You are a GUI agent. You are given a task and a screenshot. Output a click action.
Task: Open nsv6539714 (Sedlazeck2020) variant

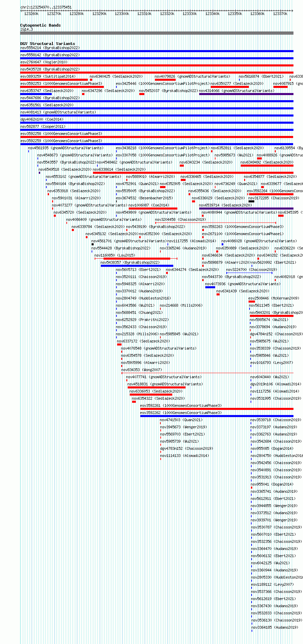point(226,205)
